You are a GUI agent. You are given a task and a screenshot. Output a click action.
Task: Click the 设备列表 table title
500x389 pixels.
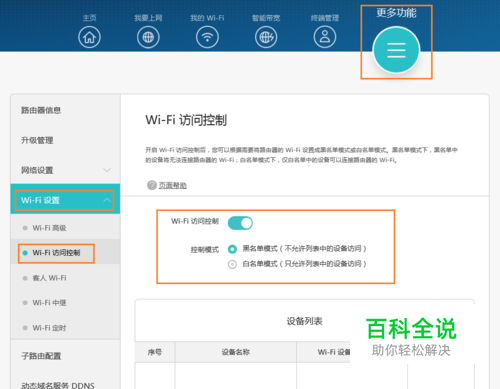(x=305, y=321)
